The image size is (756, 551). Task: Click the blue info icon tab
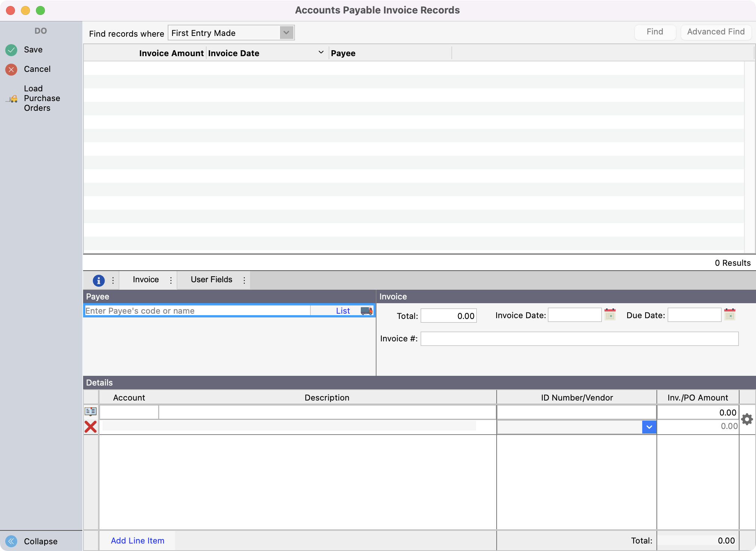click(98, 280)
